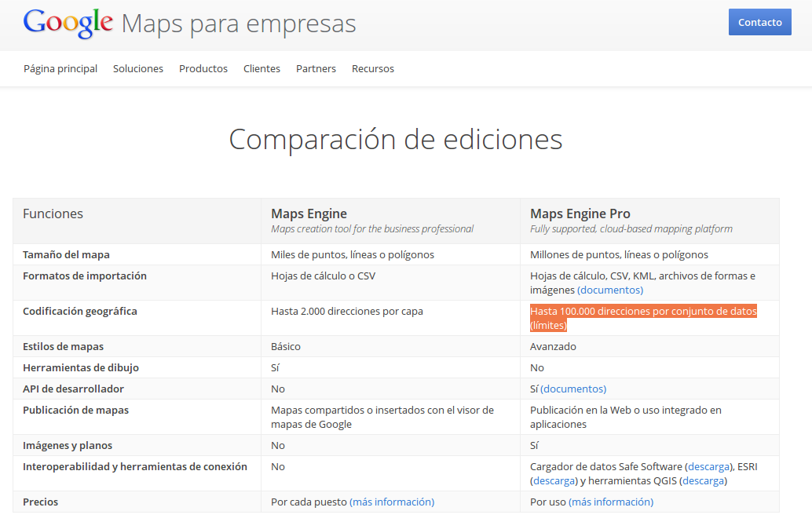Click descarga link after herramientas QGIS
The height and width of the screenshot is (522, 812).
tap(704, 480)
